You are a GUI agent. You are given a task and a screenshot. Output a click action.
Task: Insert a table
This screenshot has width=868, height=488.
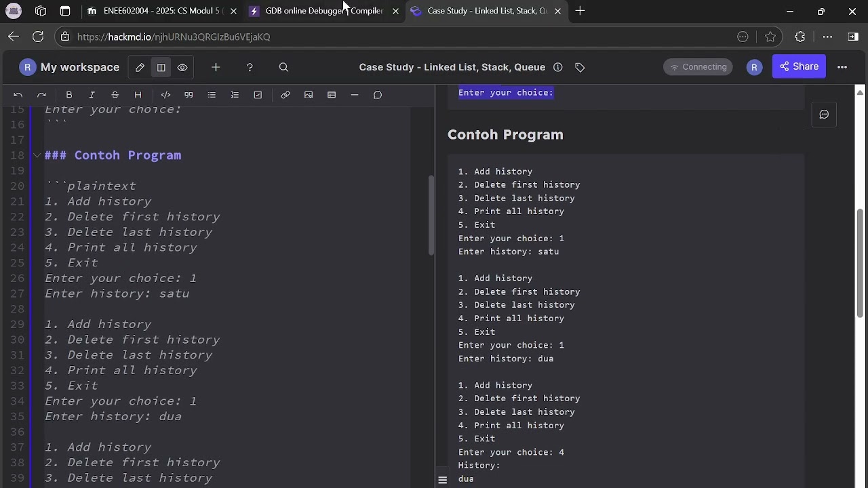tap(332, 95)
